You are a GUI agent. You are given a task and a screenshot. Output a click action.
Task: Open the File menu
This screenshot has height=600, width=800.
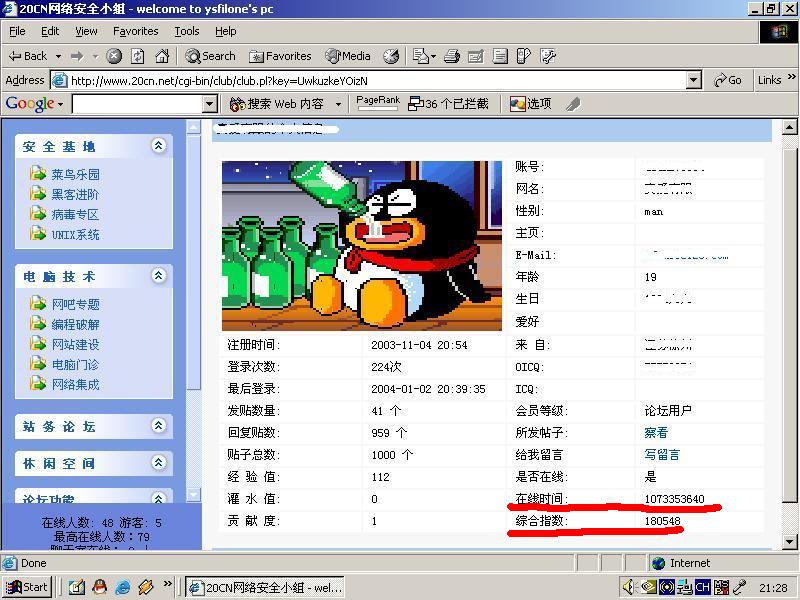[x=17, y=32]
